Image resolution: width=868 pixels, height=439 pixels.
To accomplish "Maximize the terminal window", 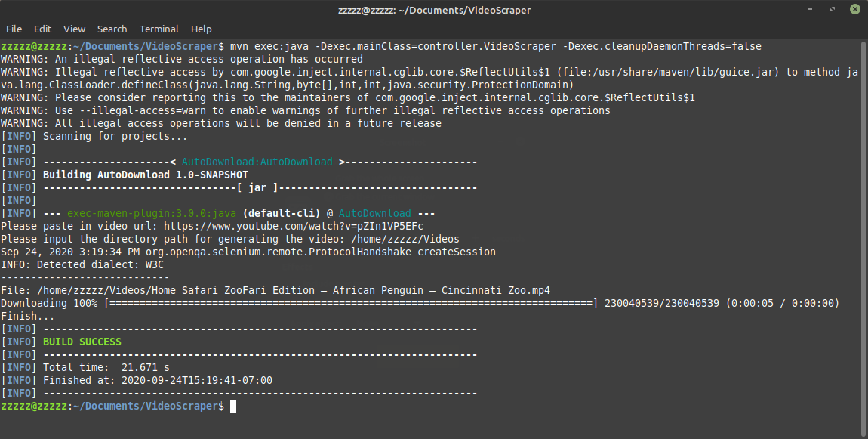I will coord(833,9).
